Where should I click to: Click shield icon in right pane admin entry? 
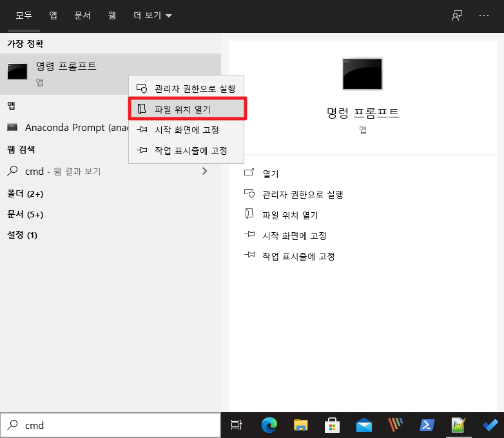click(249, 194)
